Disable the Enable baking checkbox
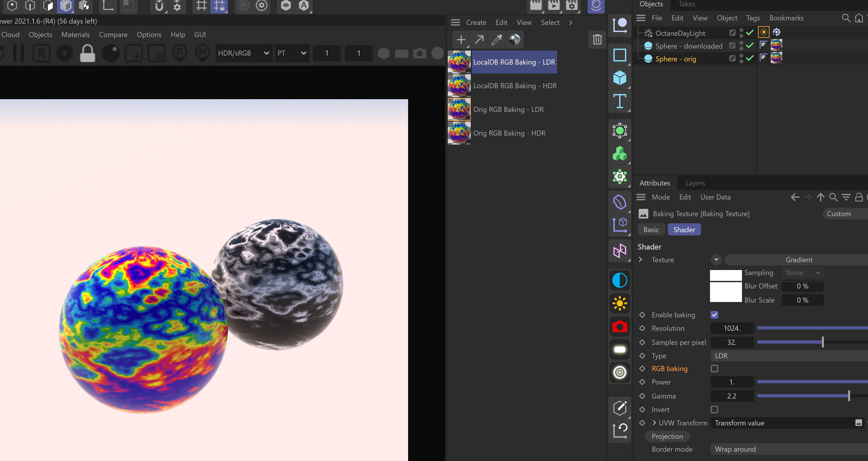Screen dimensions: 868x461 (x=714, y=315)
